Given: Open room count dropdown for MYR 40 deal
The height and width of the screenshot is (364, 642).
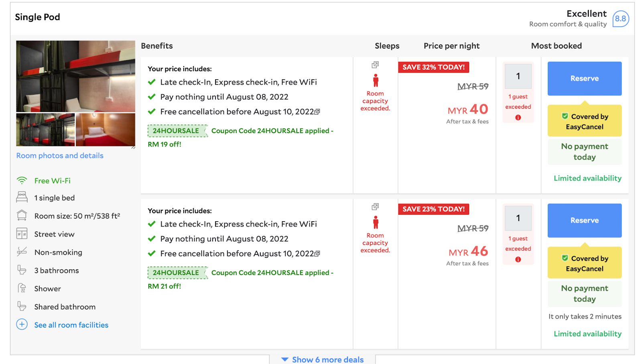Looking at the screenshot, I should point(518,76).
